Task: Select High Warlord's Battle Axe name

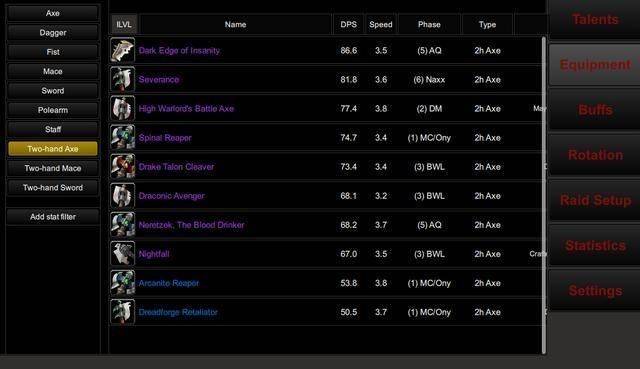Action: [186, 109]
